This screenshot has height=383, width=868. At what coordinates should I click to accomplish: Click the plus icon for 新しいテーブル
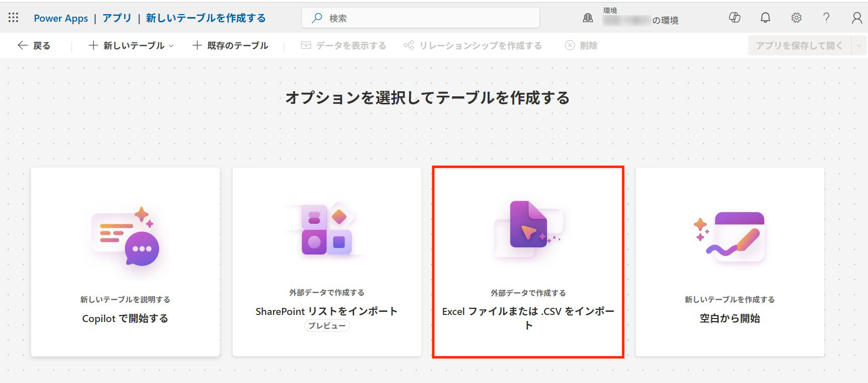tap(93, 45)
